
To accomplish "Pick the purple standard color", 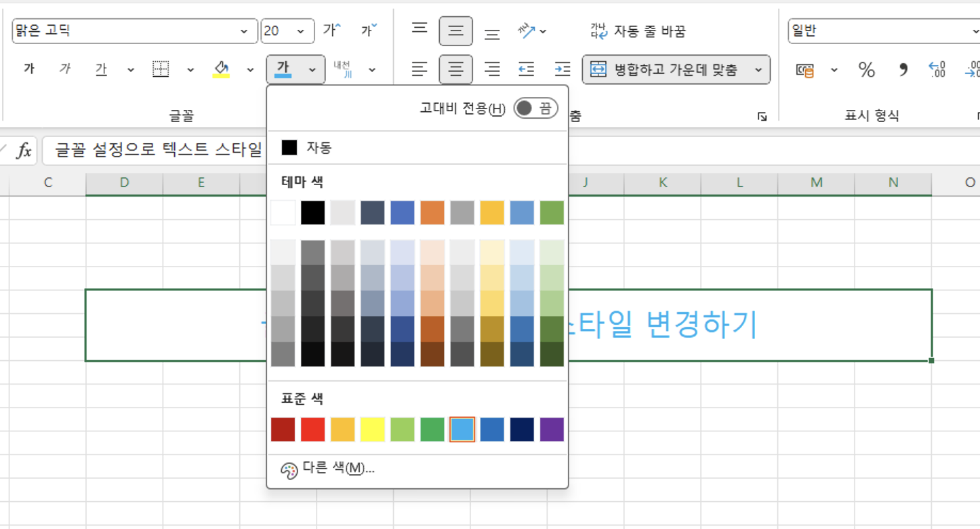I will tap(552, 429).
